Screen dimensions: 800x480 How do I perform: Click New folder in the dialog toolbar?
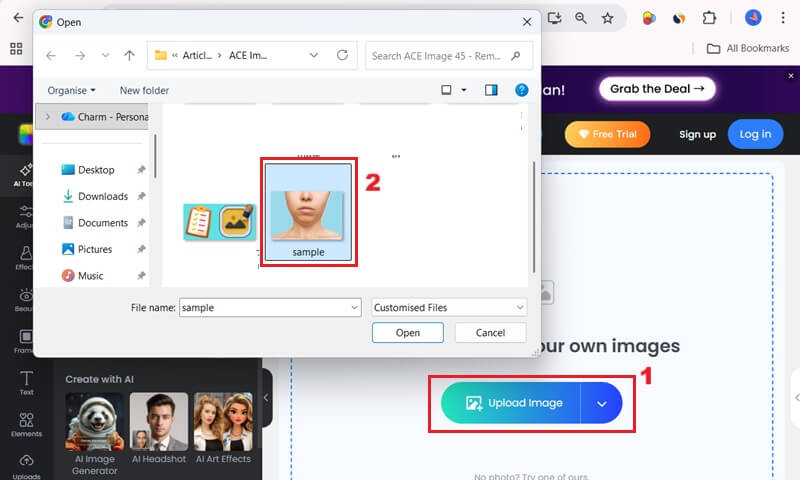tap(144, 90)
